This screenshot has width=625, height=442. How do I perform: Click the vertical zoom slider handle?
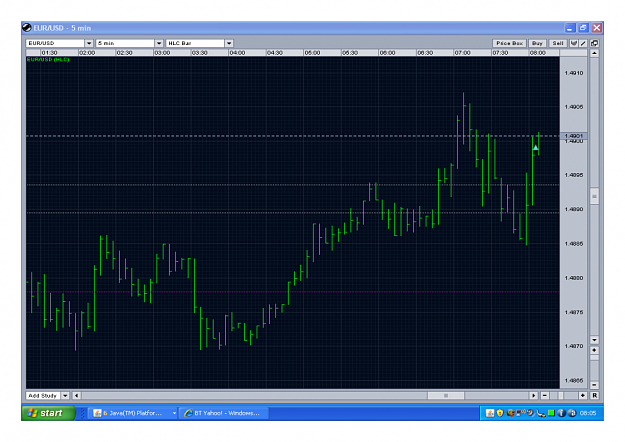[x=594, y=358]
